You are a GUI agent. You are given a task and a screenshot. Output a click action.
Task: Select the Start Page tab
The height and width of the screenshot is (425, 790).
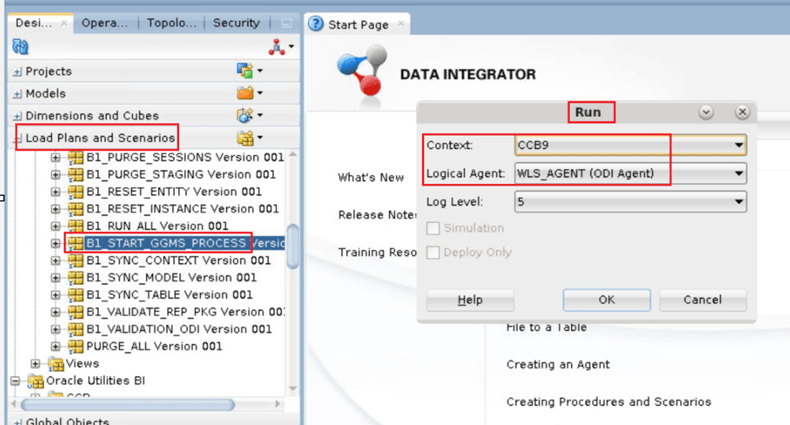pos(358,24)
